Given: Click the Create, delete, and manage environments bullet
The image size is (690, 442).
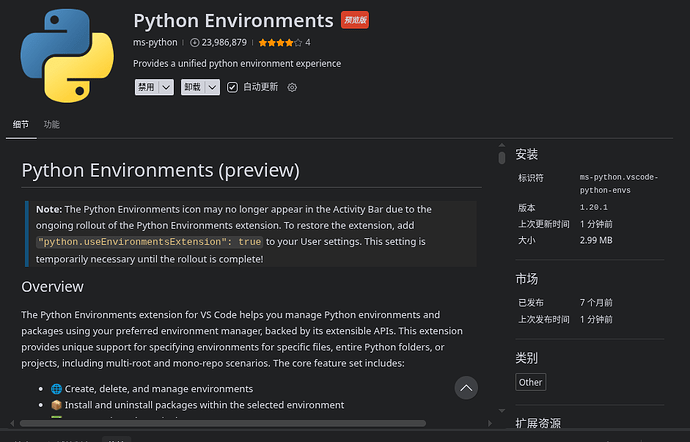Looking at the screenshot, I should [159, 389].
